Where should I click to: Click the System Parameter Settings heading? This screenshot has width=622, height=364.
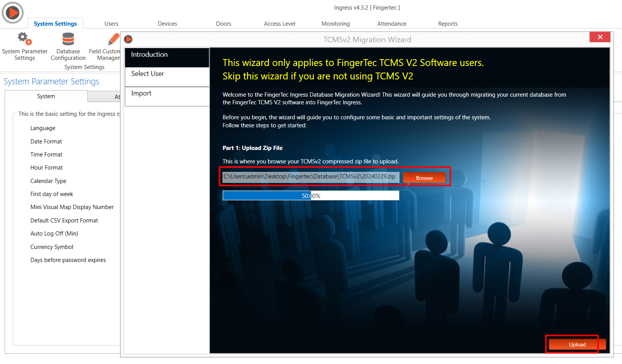point(51,82)
